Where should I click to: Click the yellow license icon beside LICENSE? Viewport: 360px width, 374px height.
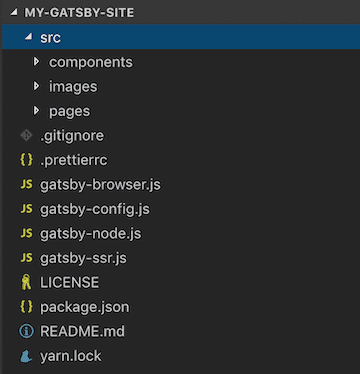26,282
